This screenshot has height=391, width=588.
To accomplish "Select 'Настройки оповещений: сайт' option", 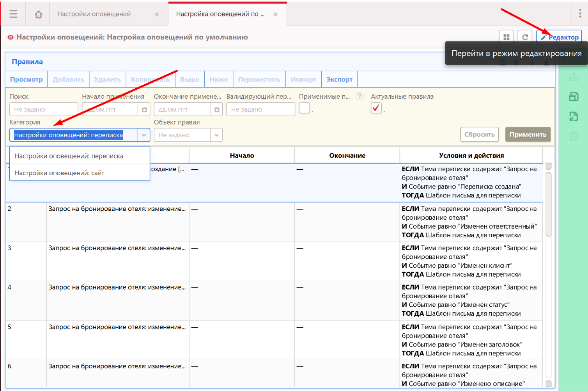I will click(x=60, y=173).
